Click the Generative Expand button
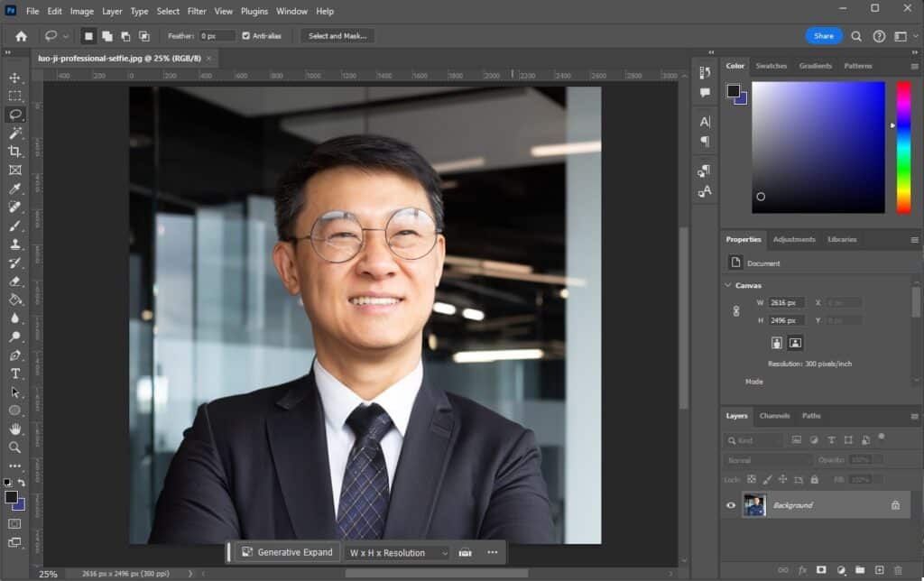This screenshot has height=581, width=924. pyautogui.click(x=286, y=552)
